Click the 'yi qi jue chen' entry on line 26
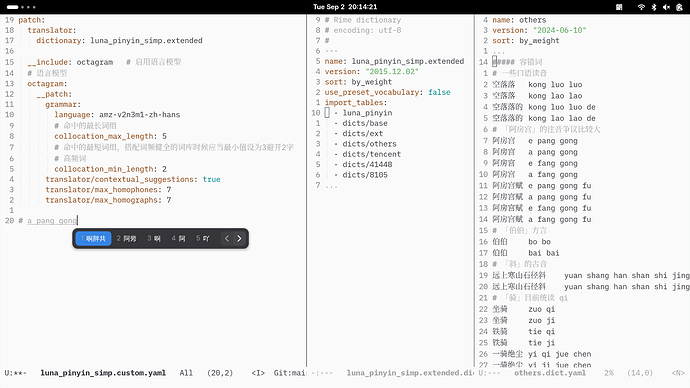The width and height of the screenshot is (690, 388). [x=560, y=354]
